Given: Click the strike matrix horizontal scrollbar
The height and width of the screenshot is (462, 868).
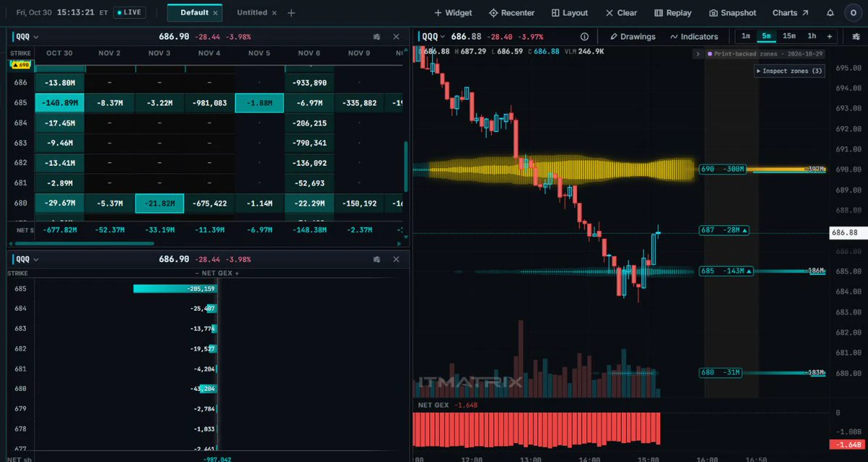Looking at the screenshot, I should click(84, 243).
